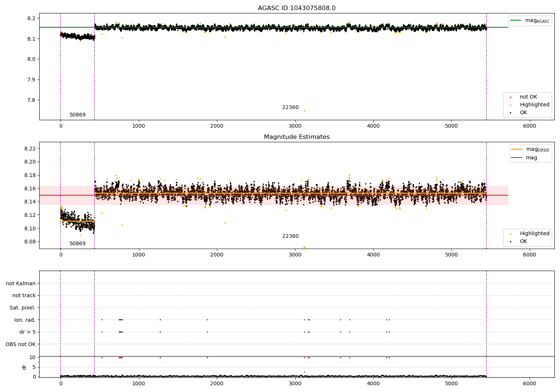Click the 'not track' row label

pos(24,296)
